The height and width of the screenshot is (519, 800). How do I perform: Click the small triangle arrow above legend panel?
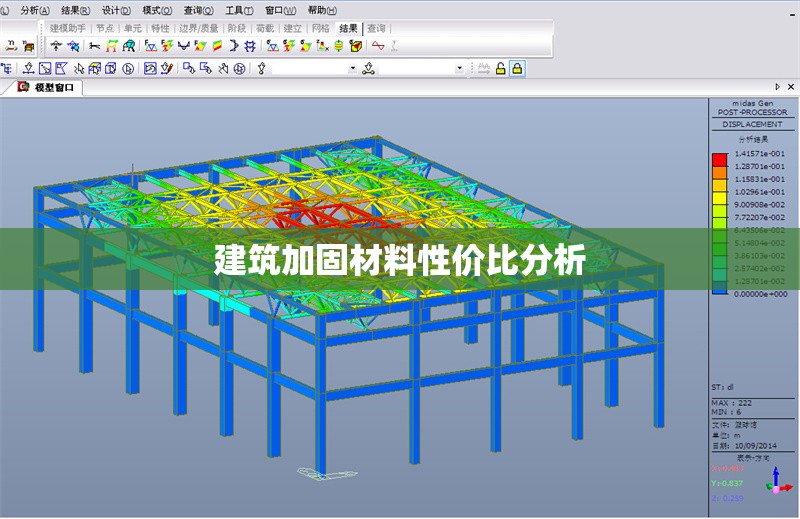777,88
